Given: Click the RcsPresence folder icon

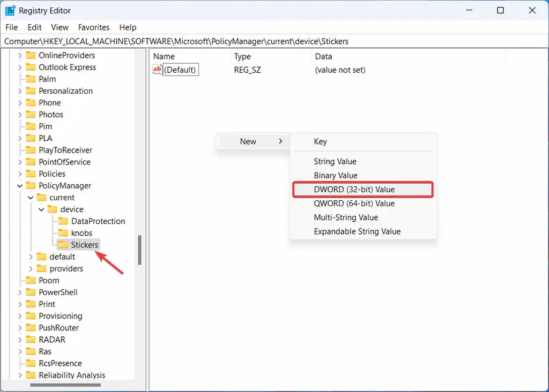Looking at the screenshot, I should click(31, 363).
